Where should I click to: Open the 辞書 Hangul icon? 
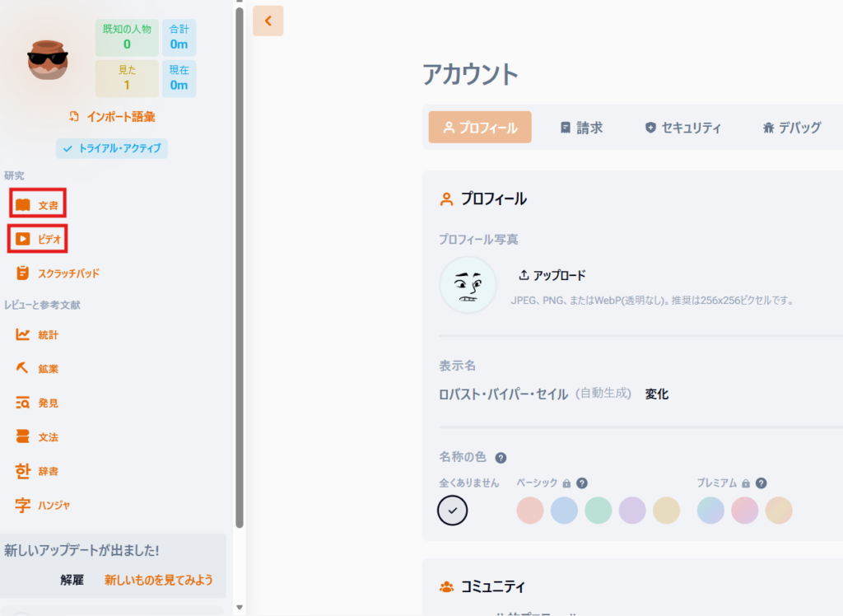tap(23, 471)
